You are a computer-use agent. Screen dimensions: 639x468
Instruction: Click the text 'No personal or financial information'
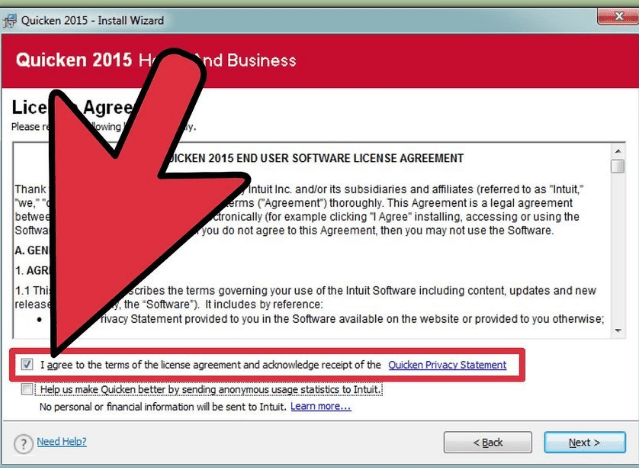tap(117, 407)
